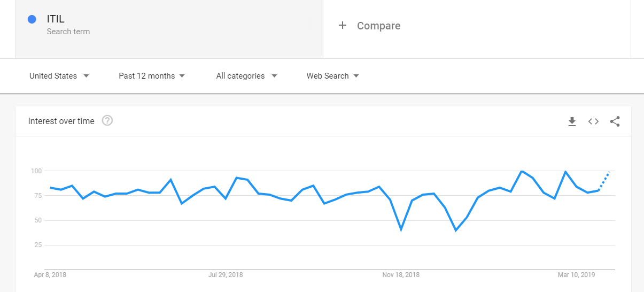The height and width of the screenshot is (292, 644).
Task: Click the Nov 18, 2018 axis label
Action: (401, 275)
